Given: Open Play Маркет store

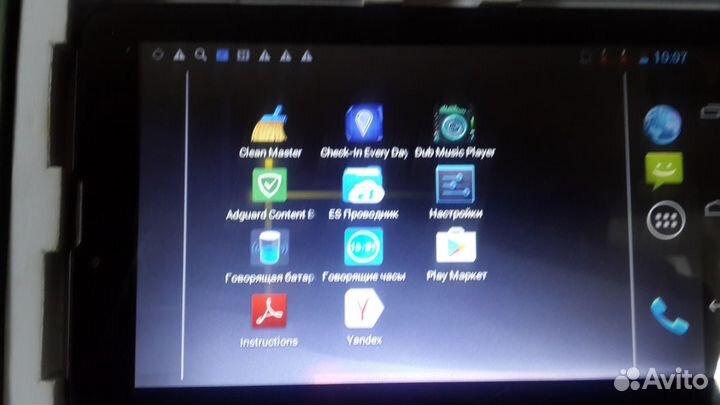Looking at the screenshot, I should (x=455, y=246).
